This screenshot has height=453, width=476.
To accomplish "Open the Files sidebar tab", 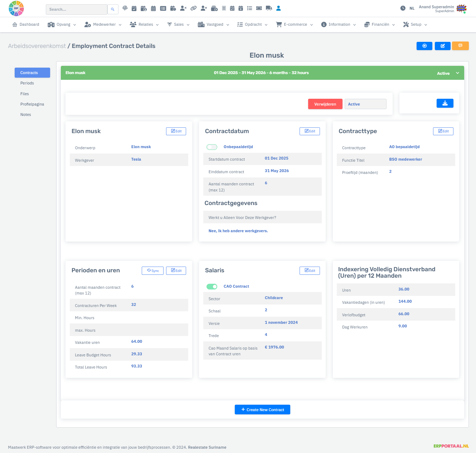I will point(25,94).
